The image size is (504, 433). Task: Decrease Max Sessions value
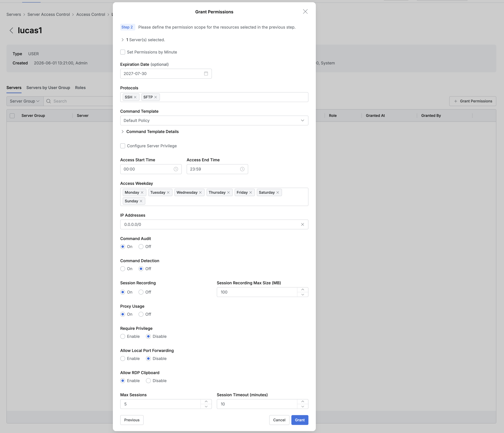(x=206, y=407)
